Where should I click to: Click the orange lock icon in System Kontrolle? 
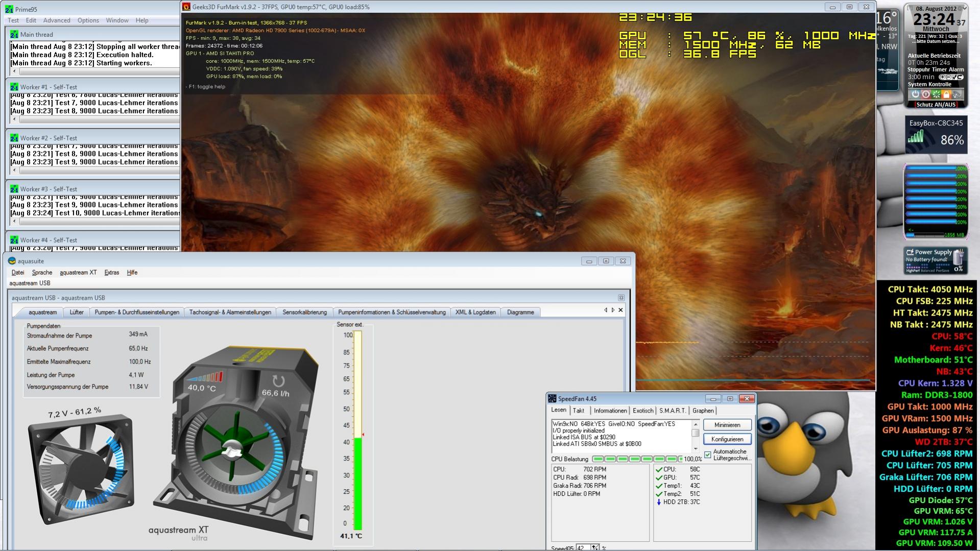pos(946,94)
